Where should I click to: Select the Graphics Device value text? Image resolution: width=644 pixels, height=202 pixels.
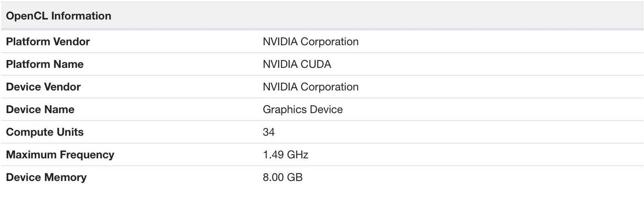302,109
